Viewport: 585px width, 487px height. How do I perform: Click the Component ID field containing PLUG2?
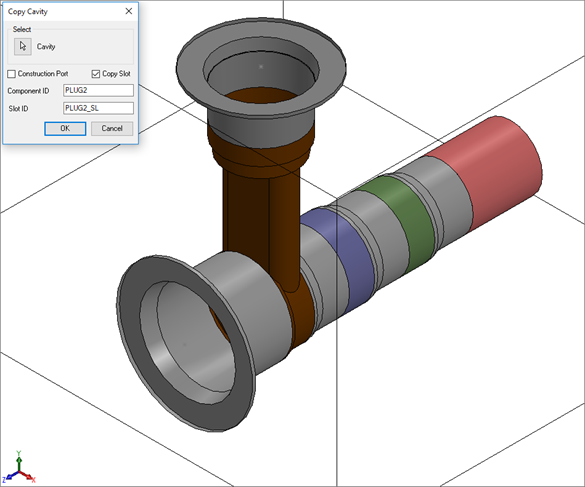(x=98, y=90)
